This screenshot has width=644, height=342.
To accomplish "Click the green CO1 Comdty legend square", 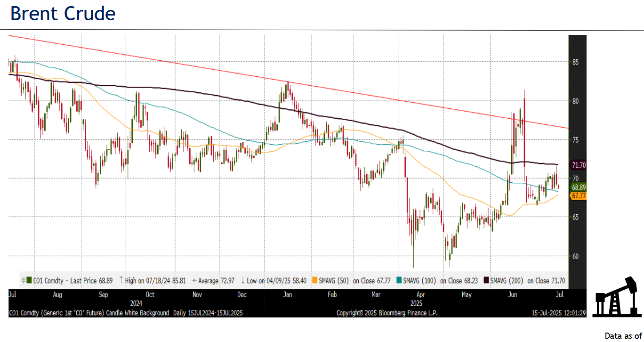I will [29, 281].
